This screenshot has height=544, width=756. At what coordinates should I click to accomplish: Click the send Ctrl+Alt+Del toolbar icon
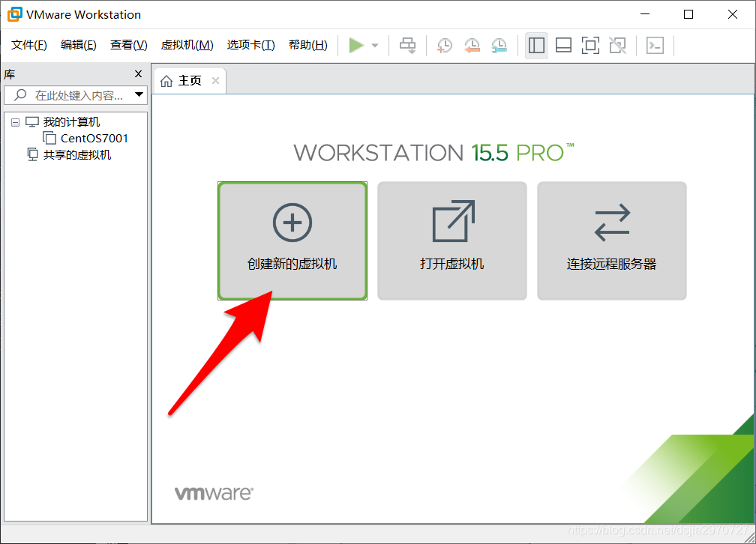(407, 46)
